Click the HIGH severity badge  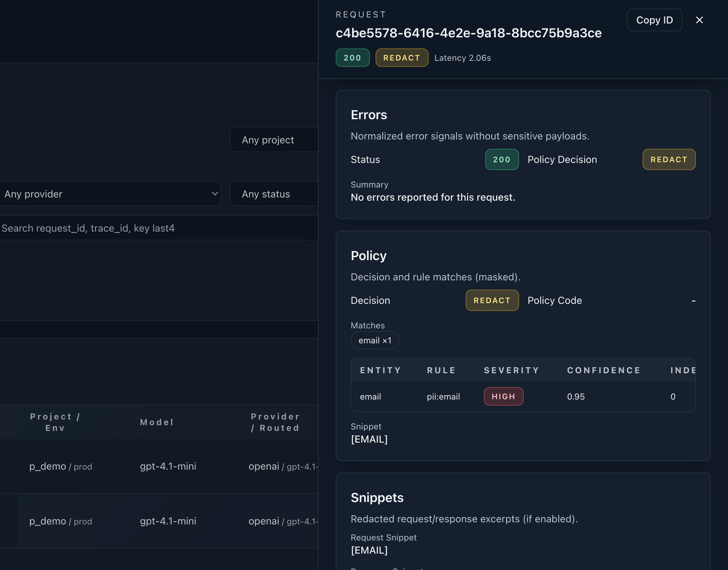(x=503, y=396)
